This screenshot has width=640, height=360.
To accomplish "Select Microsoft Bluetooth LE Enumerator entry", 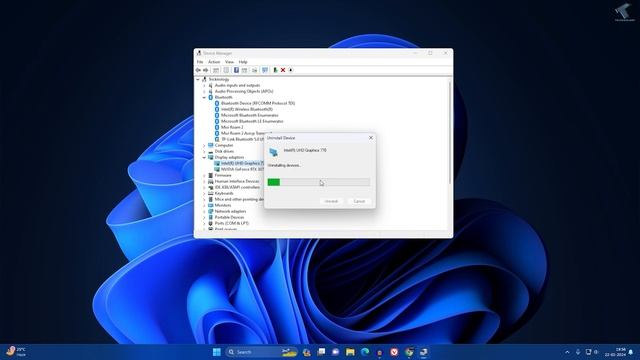I will pos(252,121).
